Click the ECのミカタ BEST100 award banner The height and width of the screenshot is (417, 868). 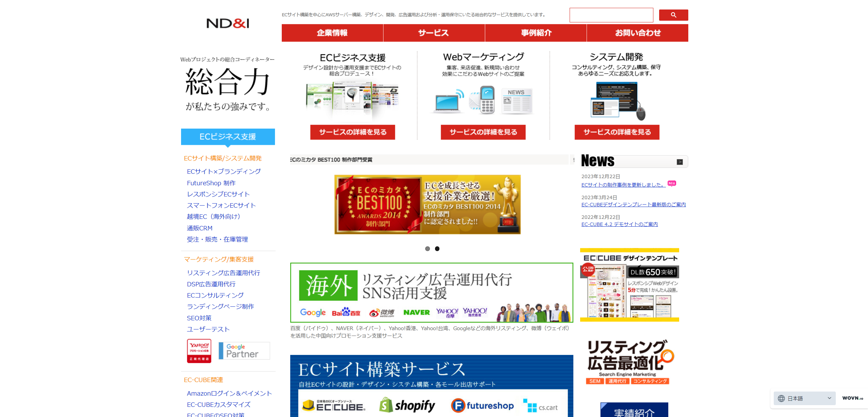click(x=428, y=204)
